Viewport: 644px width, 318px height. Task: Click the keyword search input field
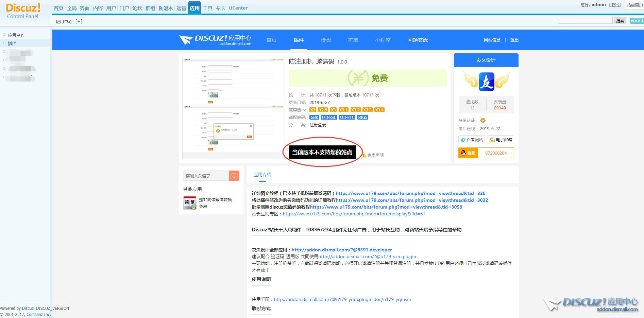pos(206,176)
